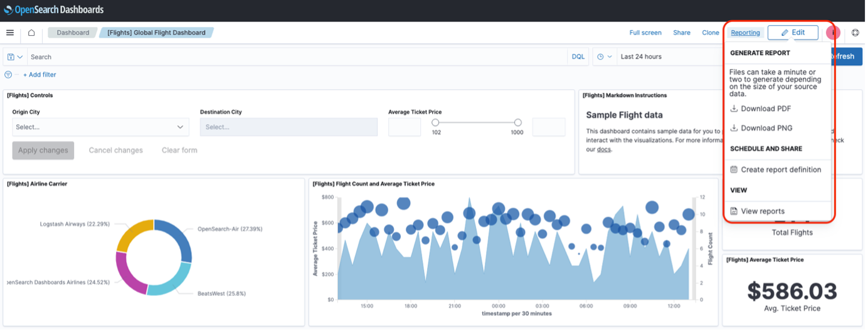Click the Edit button
The image size is (868, 331).
tap(793, 33)
